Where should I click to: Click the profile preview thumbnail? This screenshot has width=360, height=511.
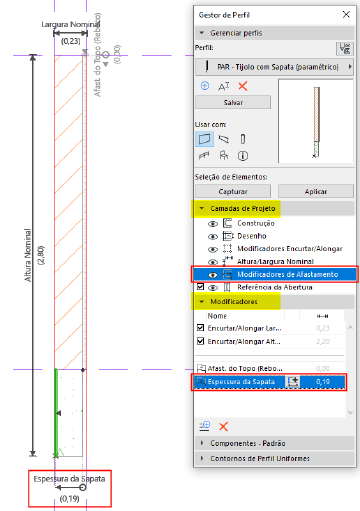[316, 121]
